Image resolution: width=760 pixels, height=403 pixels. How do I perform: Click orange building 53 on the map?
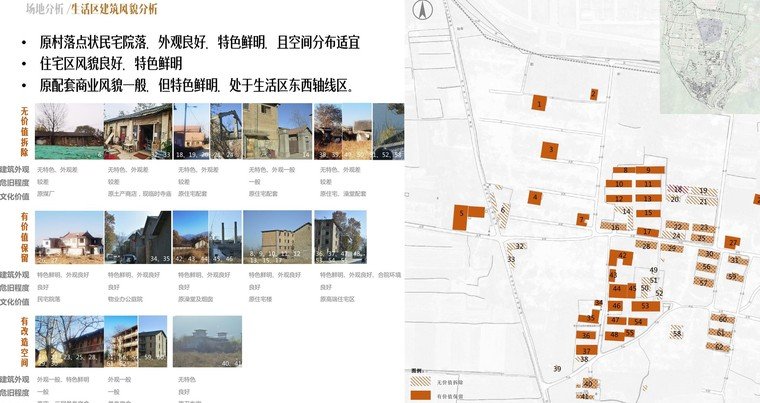click(x=646, y=306)
